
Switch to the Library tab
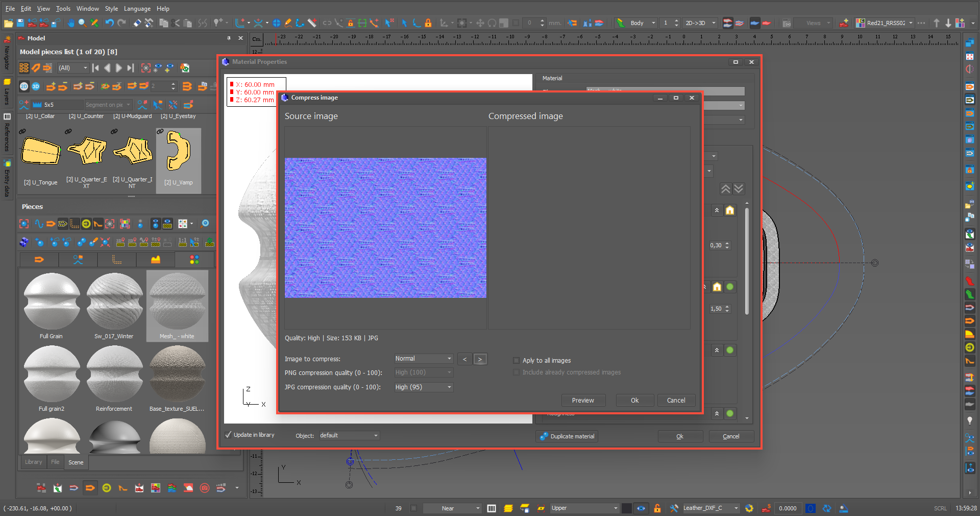click(x=34, y=462)
